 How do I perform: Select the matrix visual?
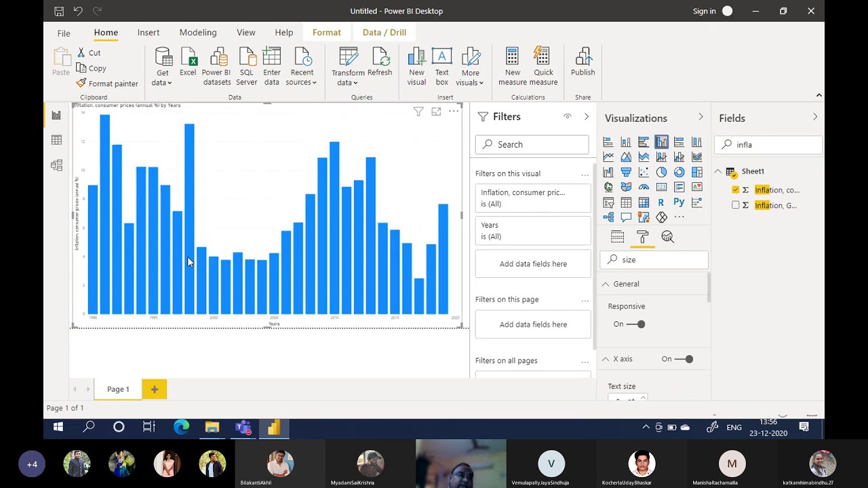[644, 203]
